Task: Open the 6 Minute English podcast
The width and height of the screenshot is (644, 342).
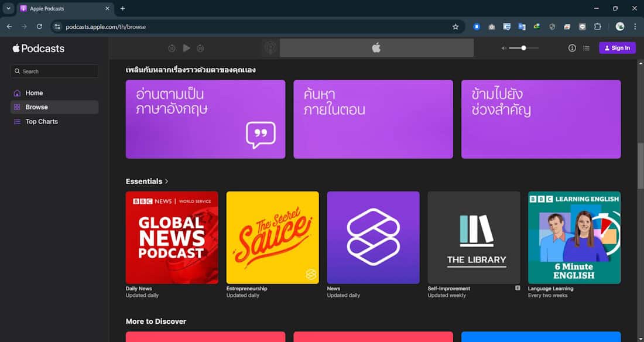Action: click(574, 237)
